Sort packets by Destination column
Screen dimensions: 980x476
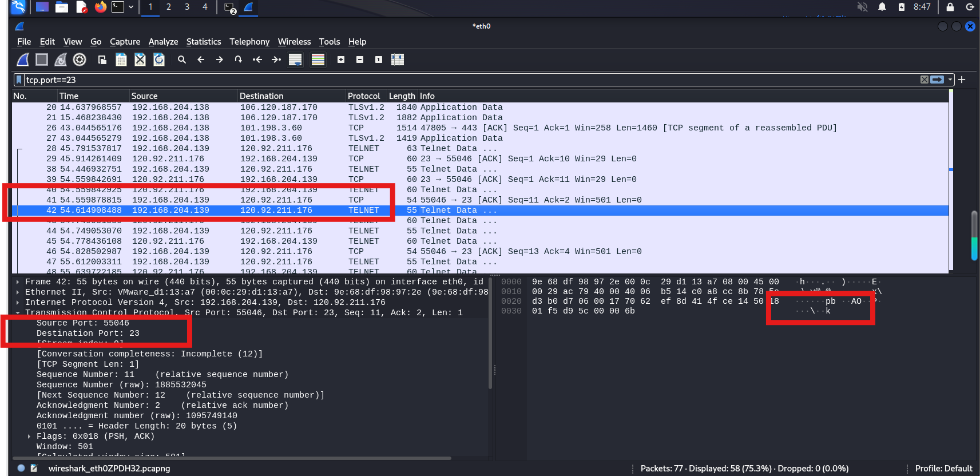coord(292,96)
